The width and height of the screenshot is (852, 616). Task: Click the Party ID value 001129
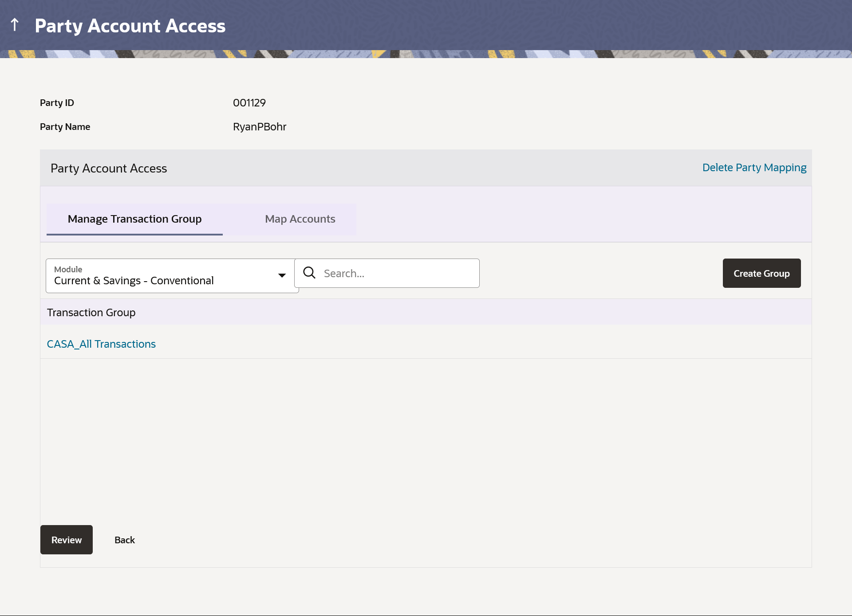point(249,103)
